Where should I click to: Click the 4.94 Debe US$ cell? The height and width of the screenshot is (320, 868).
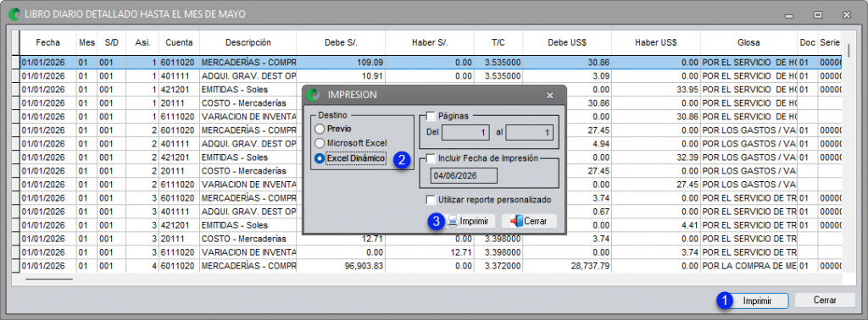coord(589,144)
